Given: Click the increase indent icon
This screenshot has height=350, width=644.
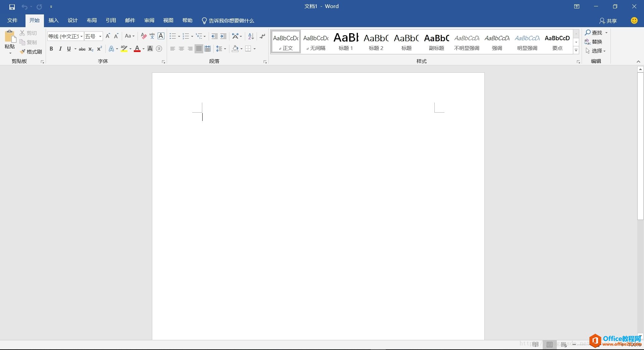Looking at the screenshot, I should [x=223, y=36].
